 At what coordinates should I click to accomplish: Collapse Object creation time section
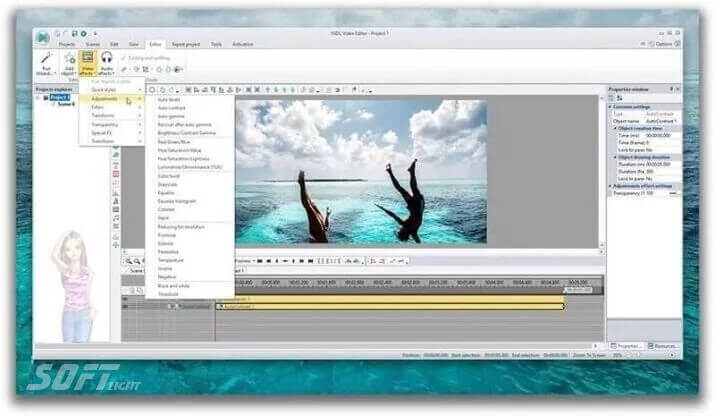615,129
